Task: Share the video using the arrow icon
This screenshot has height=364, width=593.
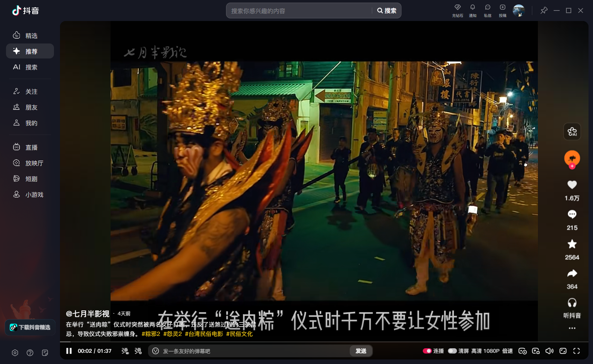Action: (x=572, y=274)
